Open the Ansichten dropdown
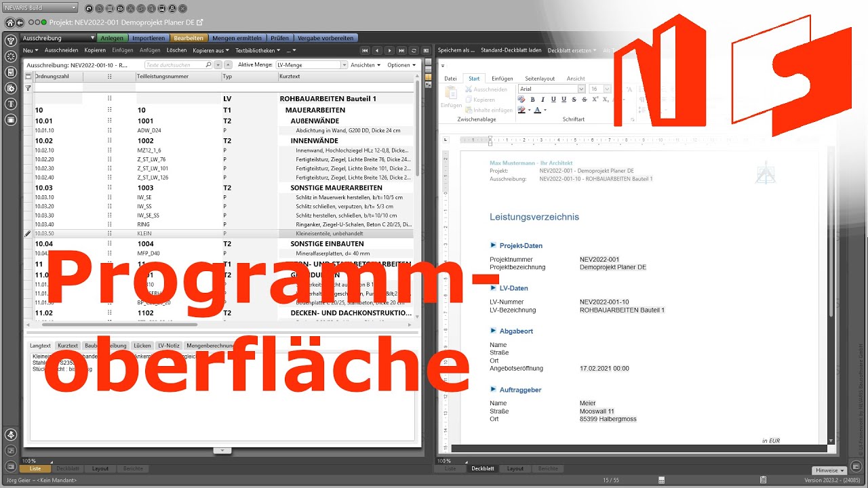 coord(365,65)
